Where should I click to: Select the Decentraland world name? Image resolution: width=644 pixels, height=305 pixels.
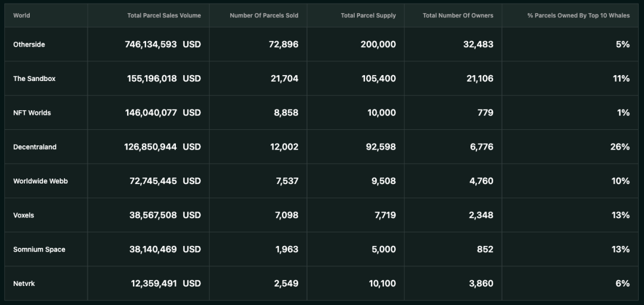[35, 147]
